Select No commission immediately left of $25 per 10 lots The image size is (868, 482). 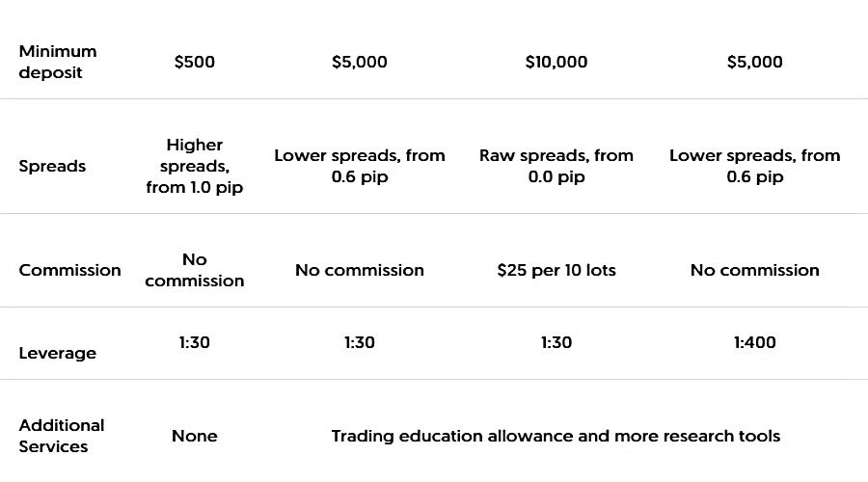(x=359, y=270)
